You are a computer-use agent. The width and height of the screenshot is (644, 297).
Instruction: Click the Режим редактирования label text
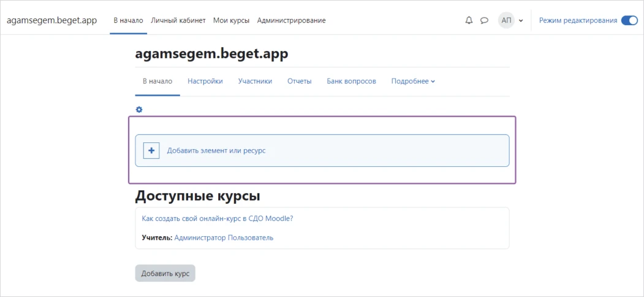coord(578,20)
